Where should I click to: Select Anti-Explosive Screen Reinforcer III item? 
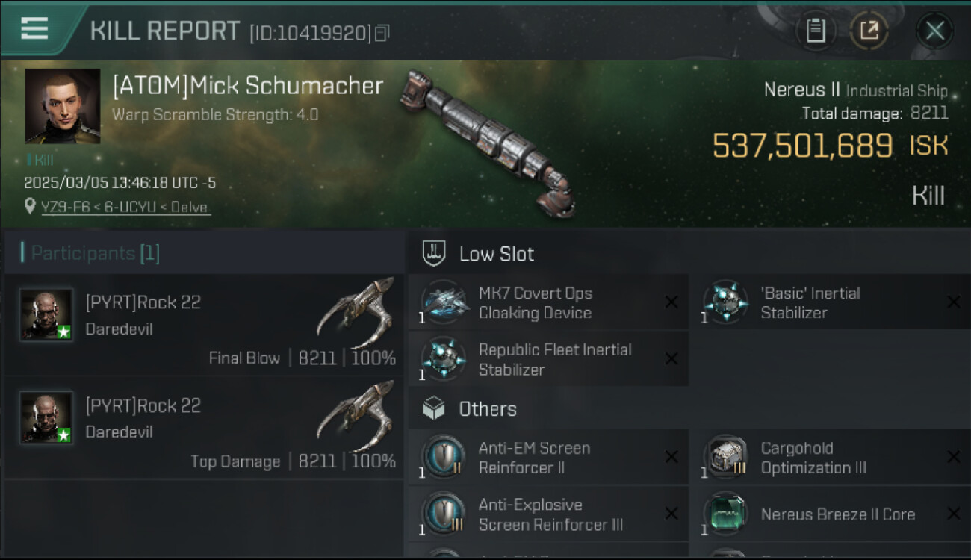point(550,514)
